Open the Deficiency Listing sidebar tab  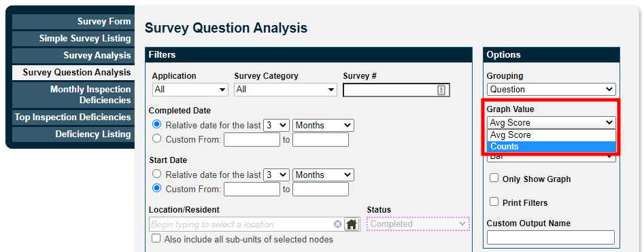(73, 134)
